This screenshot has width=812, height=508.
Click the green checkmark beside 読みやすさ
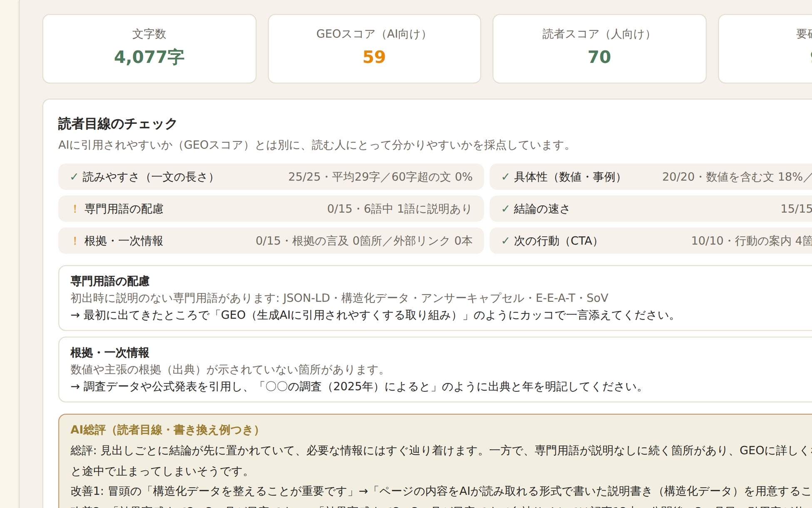click(x=74, y=177)
